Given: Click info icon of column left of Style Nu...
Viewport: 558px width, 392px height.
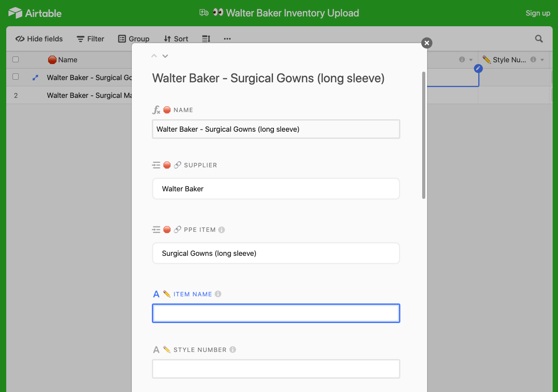Looking at the screenshot, I should (x=462, y=60).
